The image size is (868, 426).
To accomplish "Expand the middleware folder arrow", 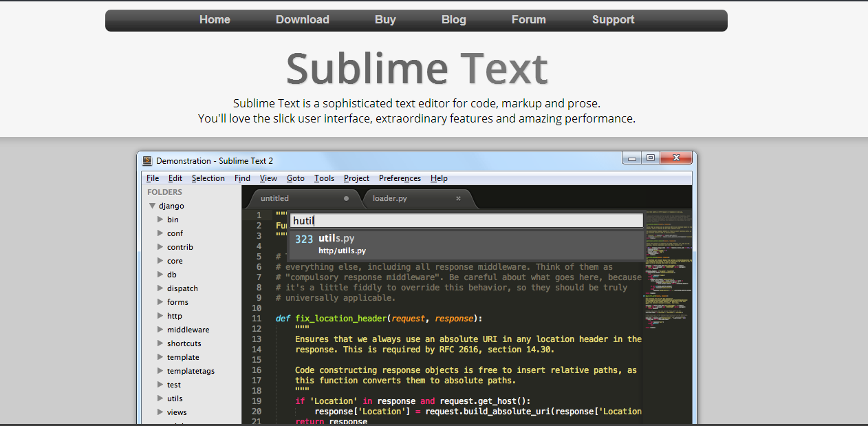I will click(x=160, y=330).
